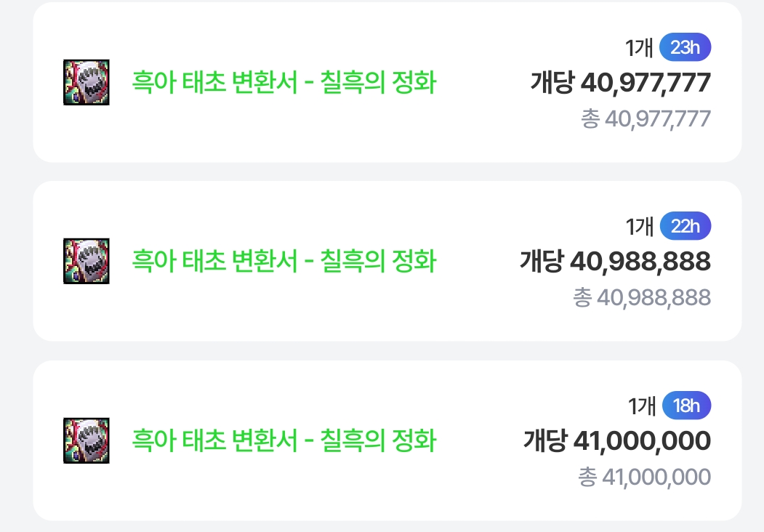Viewport: 764px width, 532px height.
Task: Click the item icon in the 41,000,000 listing
Action: [87, 440]
